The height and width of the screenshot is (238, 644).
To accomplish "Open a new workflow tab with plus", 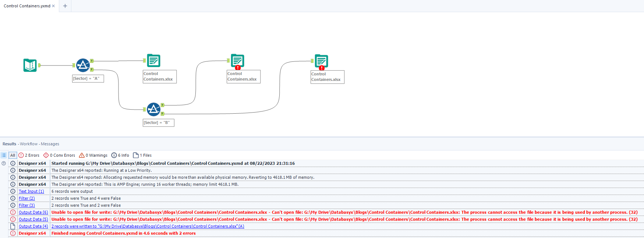I will click(x=65, y=6).
